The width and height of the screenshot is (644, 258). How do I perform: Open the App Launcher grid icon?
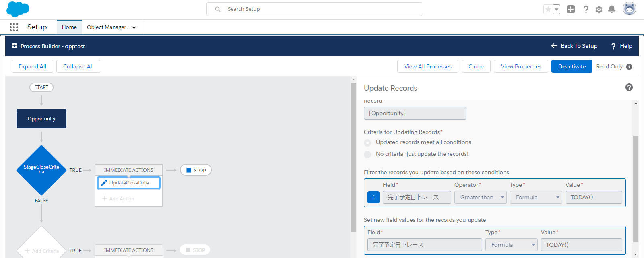coord(14,27)
